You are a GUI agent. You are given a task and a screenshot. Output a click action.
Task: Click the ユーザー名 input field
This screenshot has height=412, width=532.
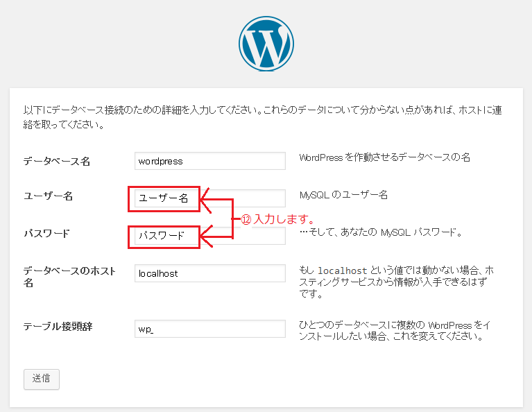[x=210, y=198]
